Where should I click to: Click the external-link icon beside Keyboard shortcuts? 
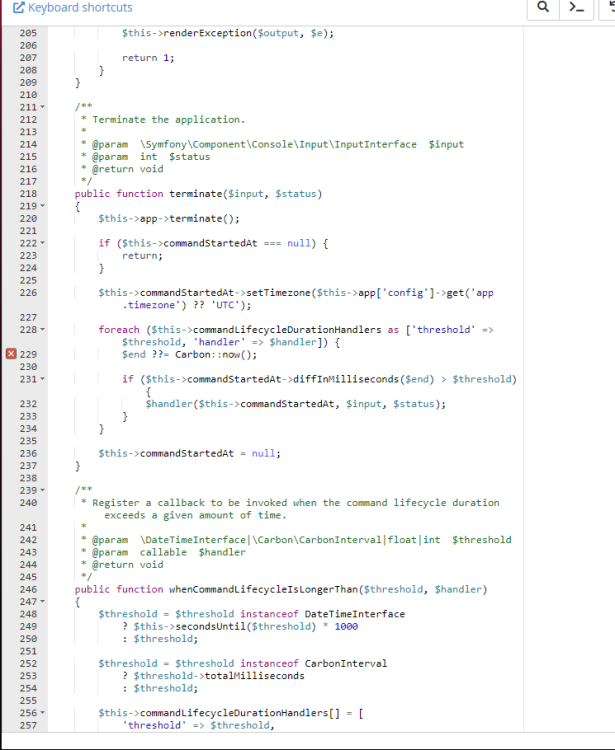(19, 8)
